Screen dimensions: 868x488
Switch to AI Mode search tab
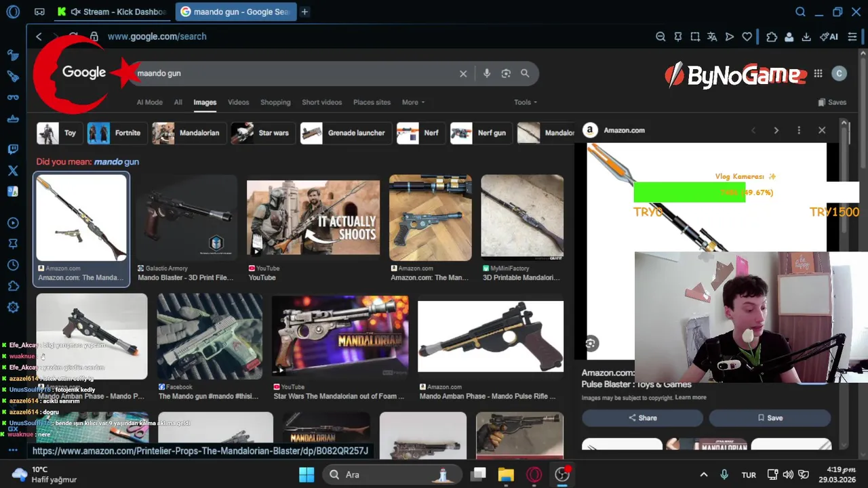point(150,102)
